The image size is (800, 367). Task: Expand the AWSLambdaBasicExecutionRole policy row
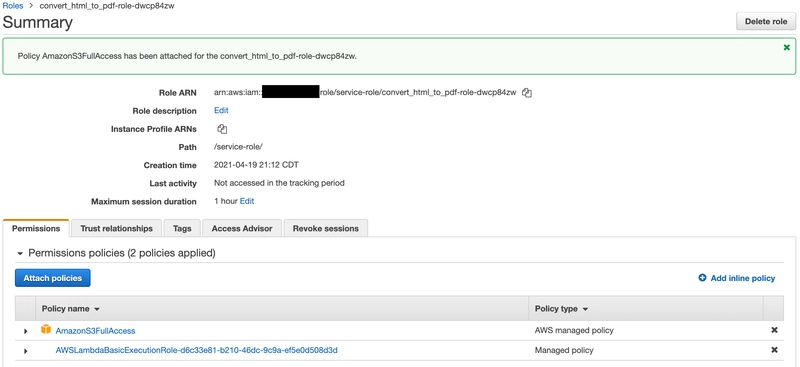pyautogui.click(x=26, y=351)
